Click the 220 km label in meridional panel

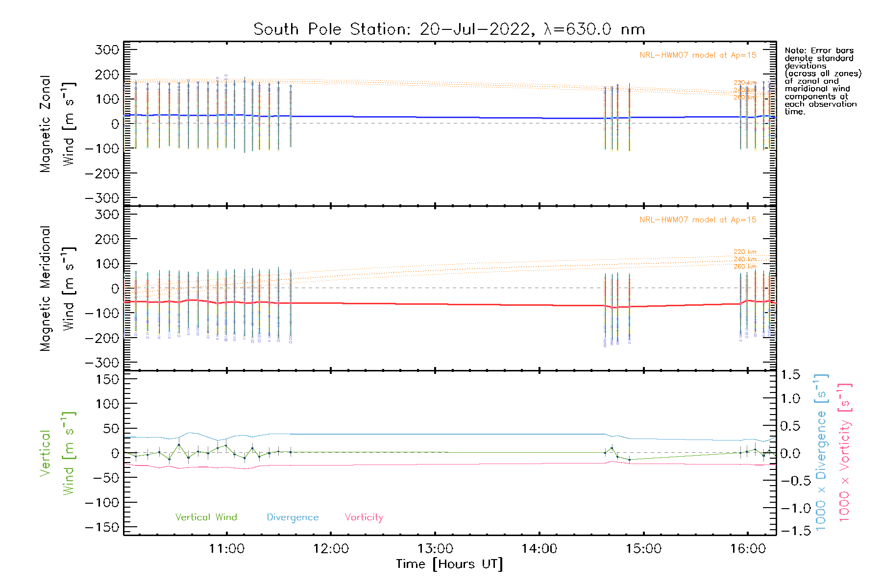[x=745, y=252]
